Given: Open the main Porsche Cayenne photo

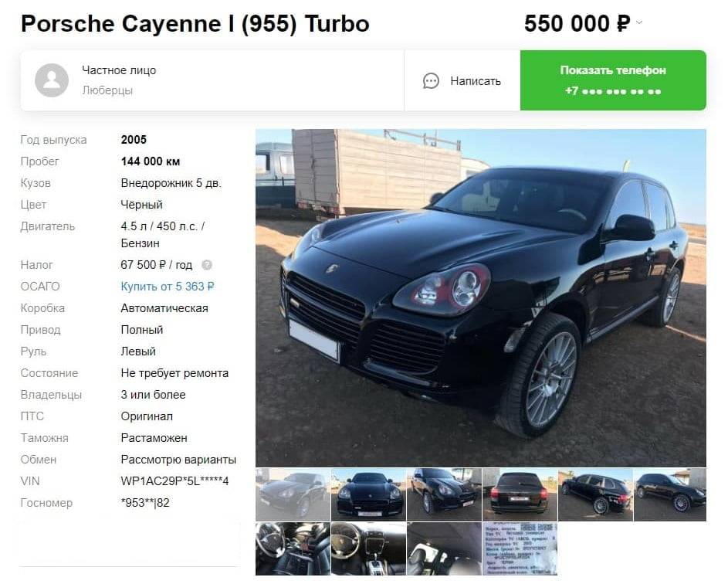Looking at the screenshot, I should (480, 298).
